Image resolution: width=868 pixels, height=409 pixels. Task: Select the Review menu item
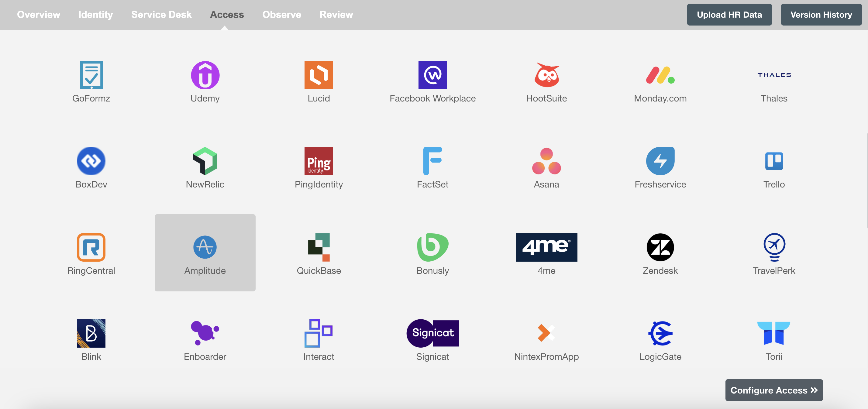point(336,14)
